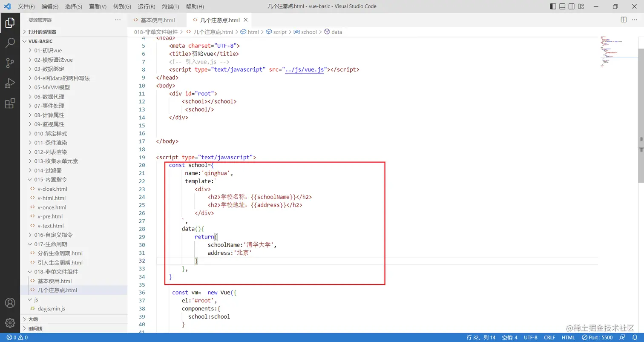Open the 终端(T) menu
644x342 pixels.
[171, 6]
